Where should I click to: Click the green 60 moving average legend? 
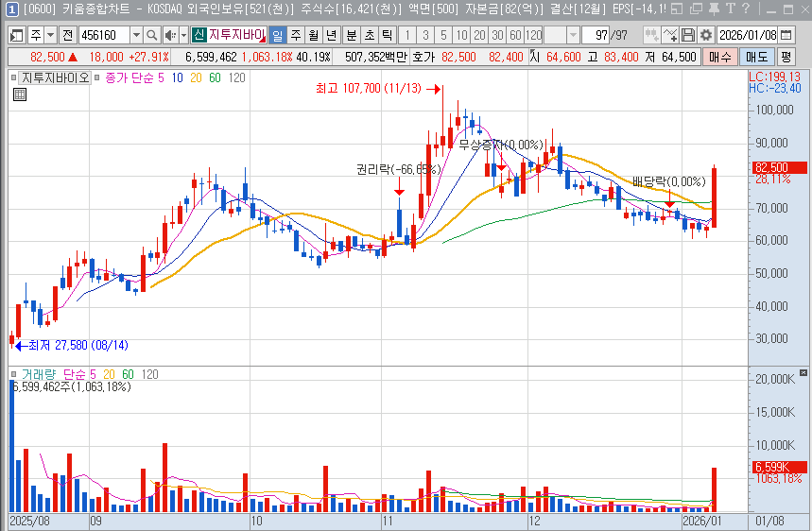pos(215,78)
